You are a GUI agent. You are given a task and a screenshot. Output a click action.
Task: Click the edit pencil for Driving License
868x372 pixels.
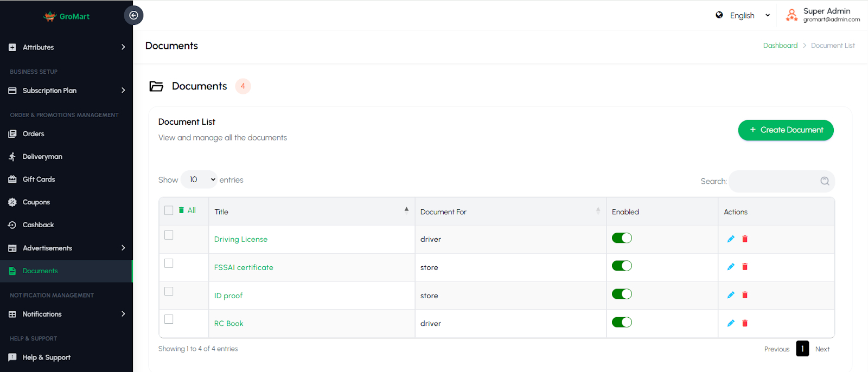[x=731, y=239]
